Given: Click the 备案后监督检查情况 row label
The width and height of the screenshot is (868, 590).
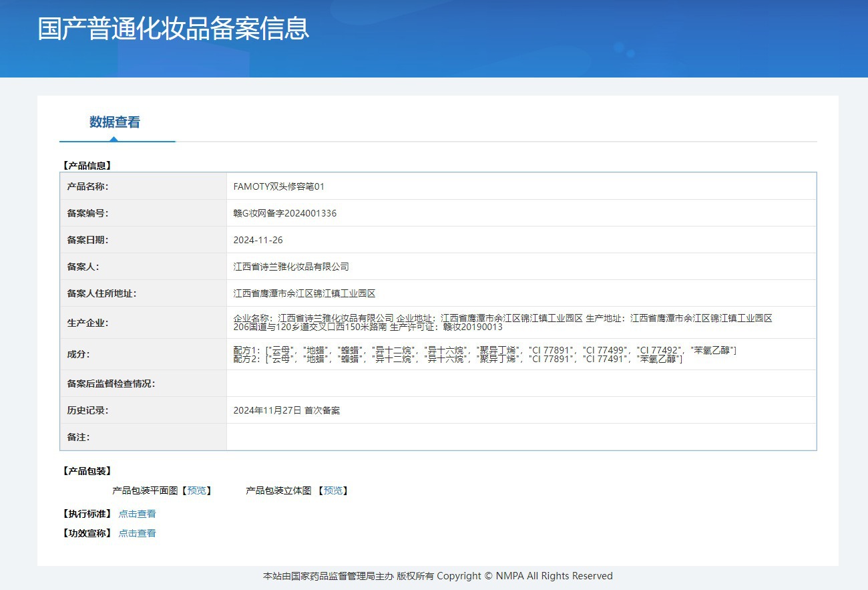Looking at the screenshot, I should pyautogui.click(x=111, y=384).
